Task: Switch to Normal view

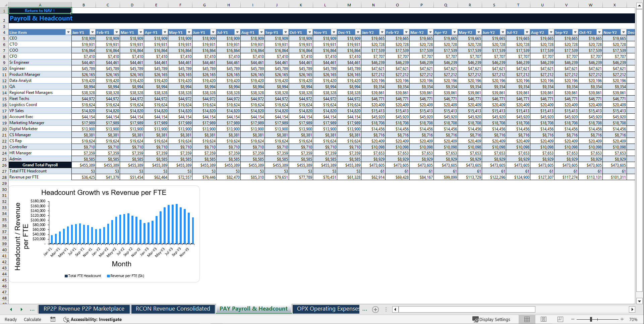Action: pyautogui.click(x=527, y=319)
